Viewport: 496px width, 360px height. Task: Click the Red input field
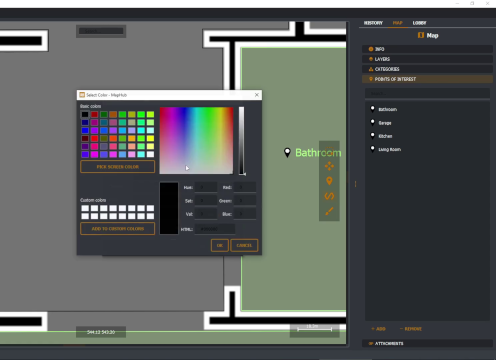245,187
